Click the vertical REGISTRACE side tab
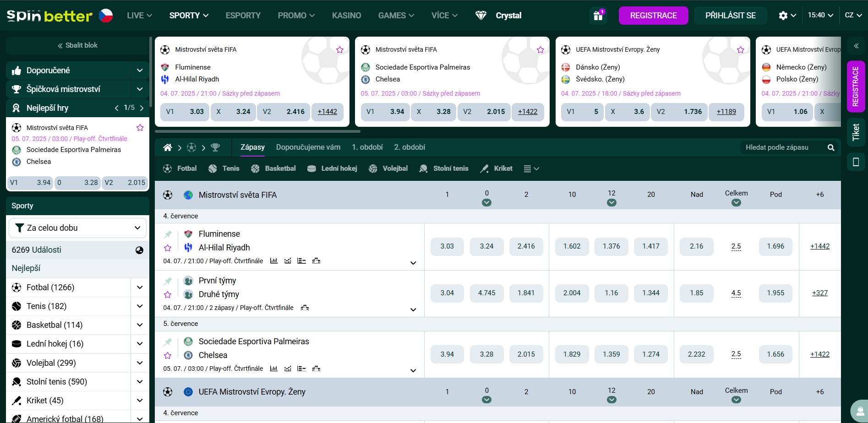The height and width of the screenshot is (423, 868). tap(856, 87)
